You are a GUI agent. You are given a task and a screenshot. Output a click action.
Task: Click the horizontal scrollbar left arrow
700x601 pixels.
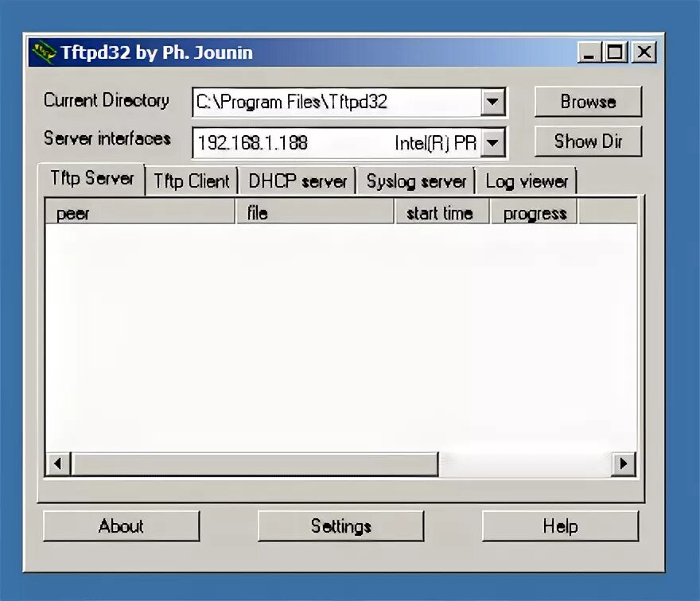tap(58, 464)
